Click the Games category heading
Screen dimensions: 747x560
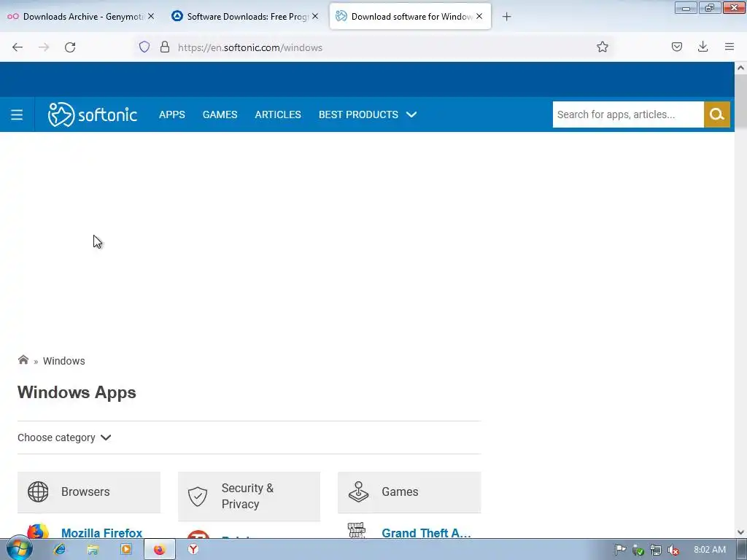400,492
